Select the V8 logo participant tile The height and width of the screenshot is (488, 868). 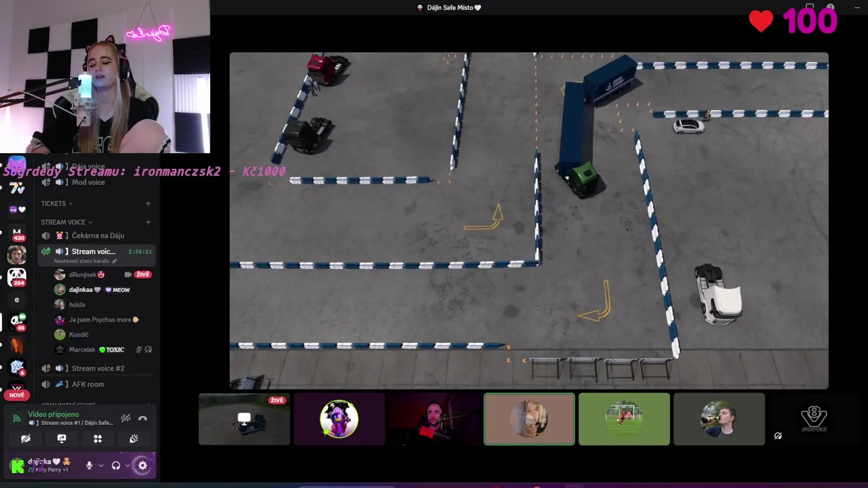point(814,419)
